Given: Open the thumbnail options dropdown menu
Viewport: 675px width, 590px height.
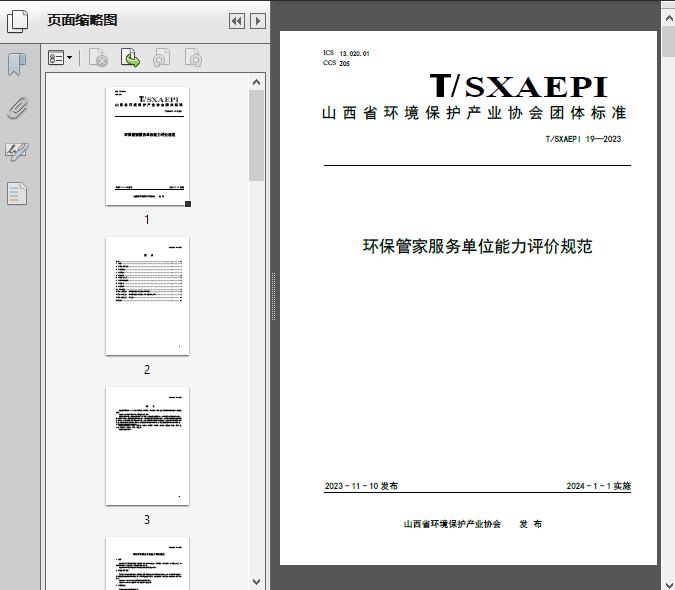Looking at the screenshot, I should tap(60, 58).
